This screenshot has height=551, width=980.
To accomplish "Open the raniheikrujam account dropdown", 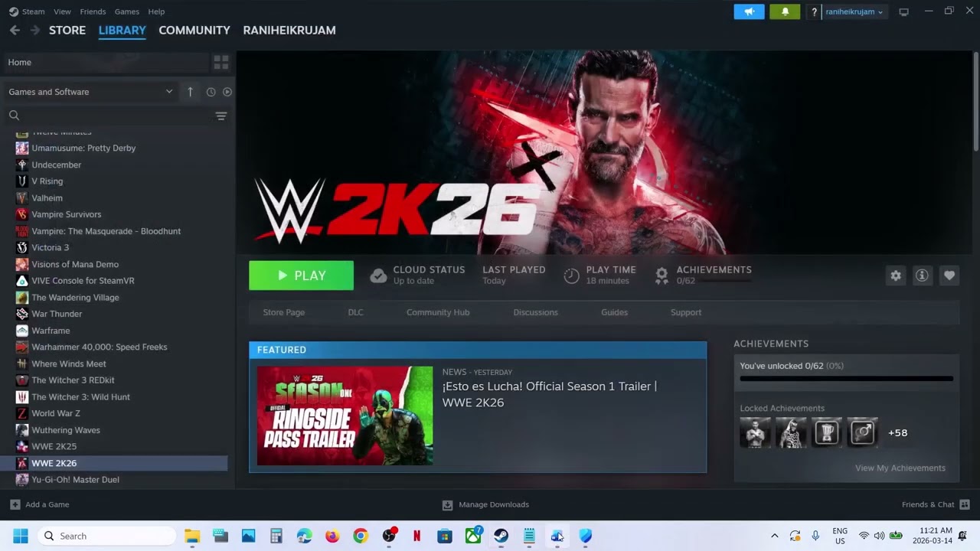I will [854, 11].
